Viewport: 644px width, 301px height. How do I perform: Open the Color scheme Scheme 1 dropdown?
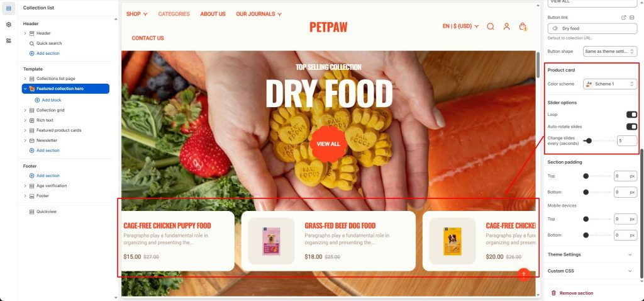click(x=610, y=84)
